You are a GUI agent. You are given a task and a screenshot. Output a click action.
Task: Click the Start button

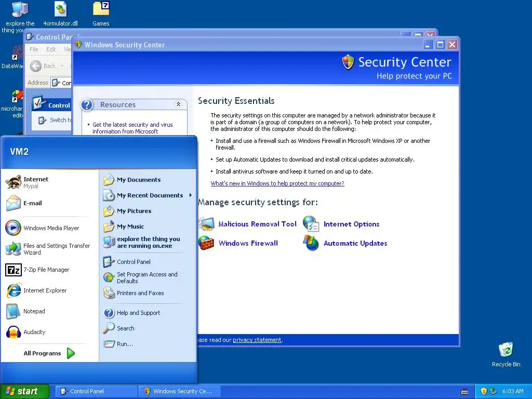point(25,391)
